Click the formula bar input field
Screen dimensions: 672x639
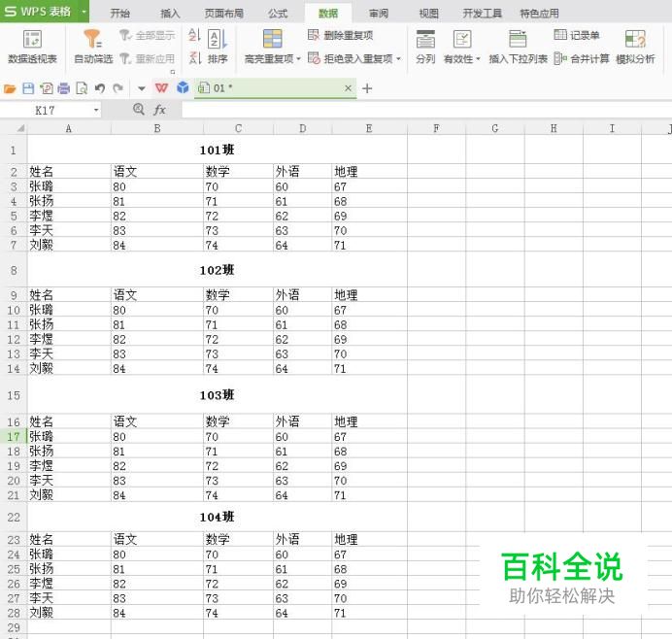(426, 111)
